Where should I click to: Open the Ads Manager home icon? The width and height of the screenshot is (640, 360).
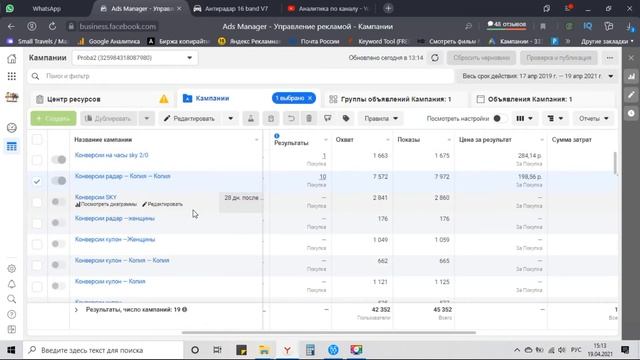pos(12,58)
